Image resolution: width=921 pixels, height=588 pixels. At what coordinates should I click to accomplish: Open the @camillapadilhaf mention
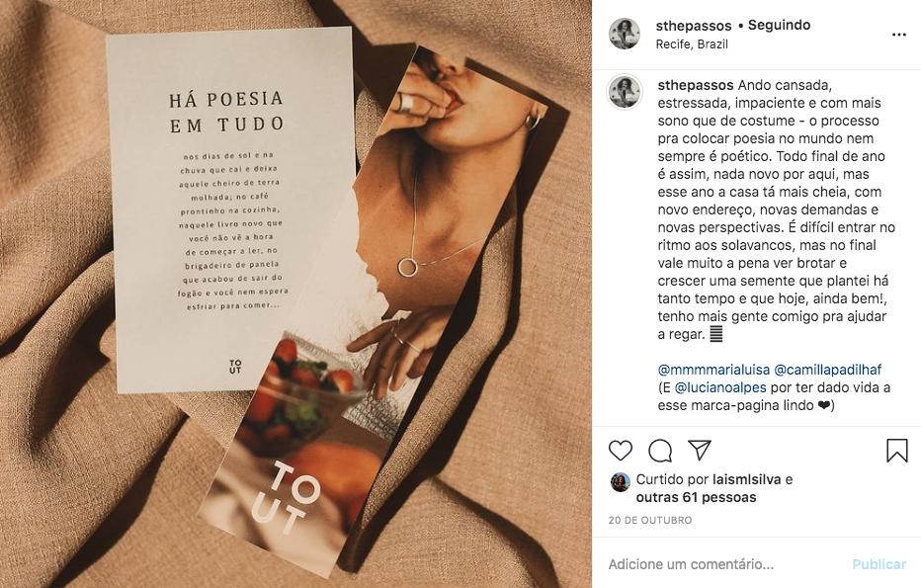click(827, 370)
